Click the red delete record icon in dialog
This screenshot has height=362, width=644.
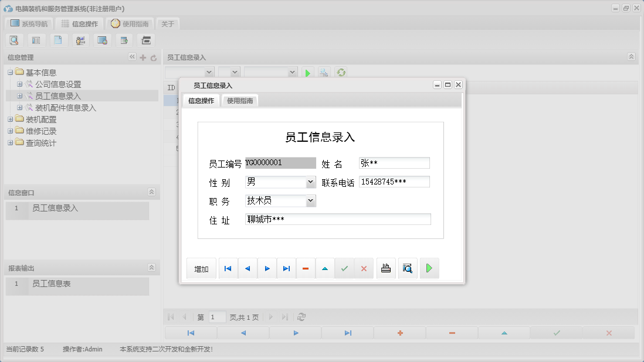tap(305, 268)
